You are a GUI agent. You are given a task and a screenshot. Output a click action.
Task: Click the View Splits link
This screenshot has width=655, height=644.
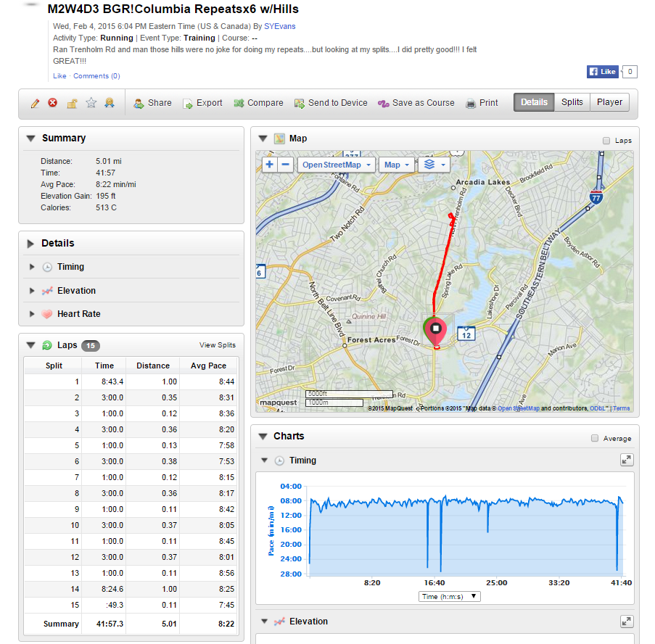coord(217,345)
